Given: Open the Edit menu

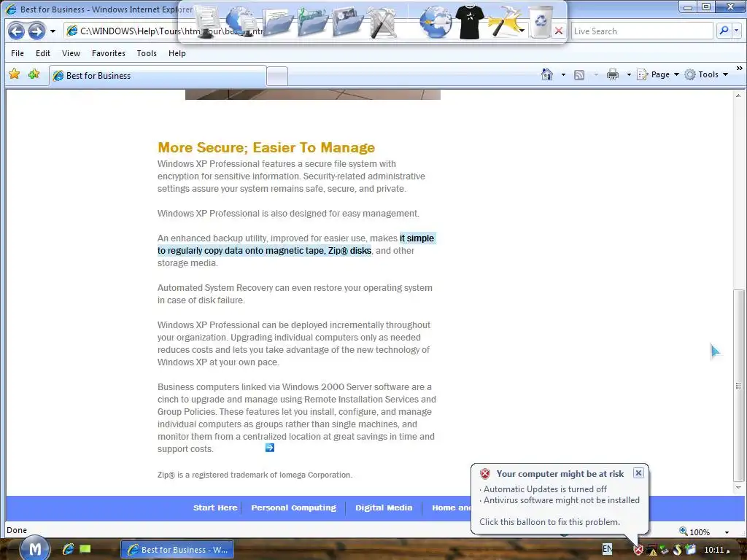Looking at the screenshot, I should tap(43, 53).
